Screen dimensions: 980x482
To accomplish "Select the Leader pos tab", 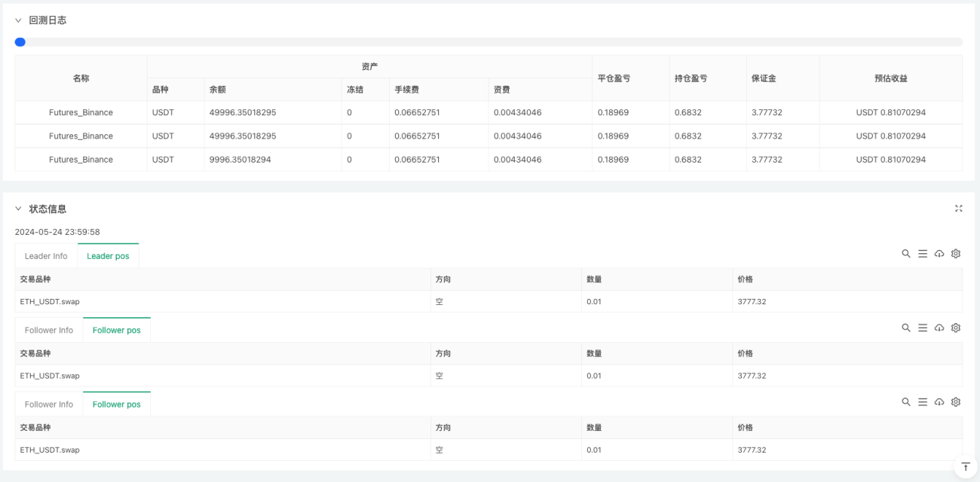I will (108, 256).
